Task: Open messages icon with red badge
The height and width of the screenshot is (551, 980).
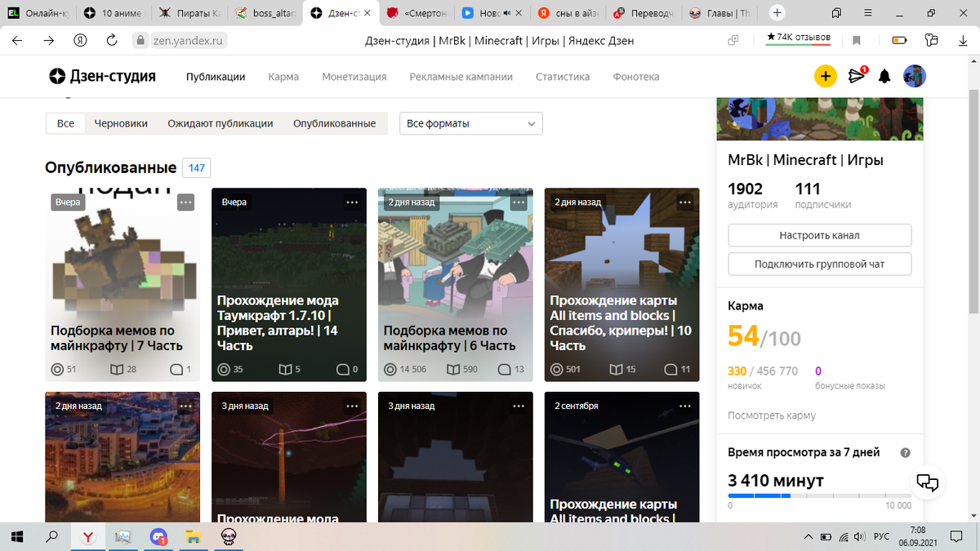Action: point(857,76)
